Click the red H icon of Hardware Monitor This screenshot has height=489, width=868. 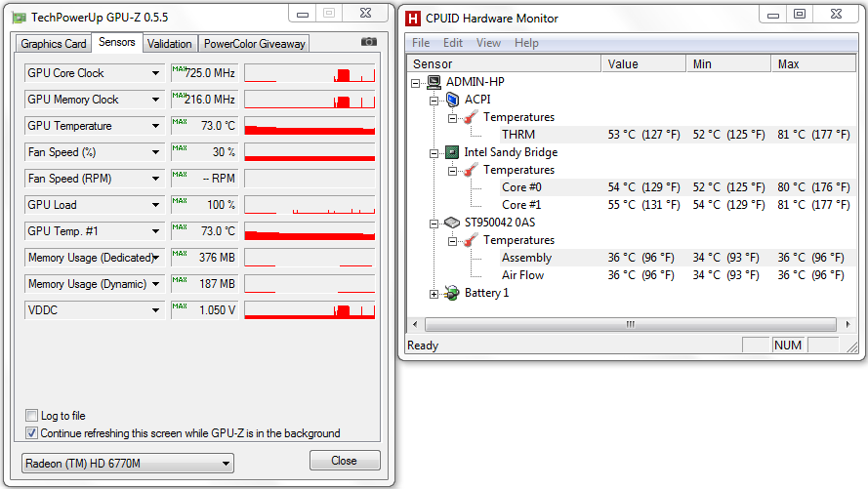click(x=413, y=19)
